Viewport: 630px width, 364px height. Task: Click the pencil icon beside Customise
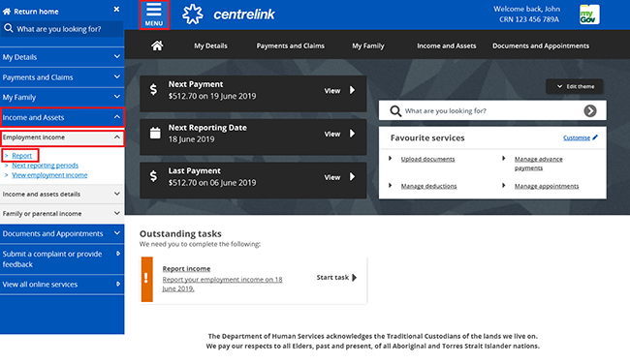(x=595, y=137)
